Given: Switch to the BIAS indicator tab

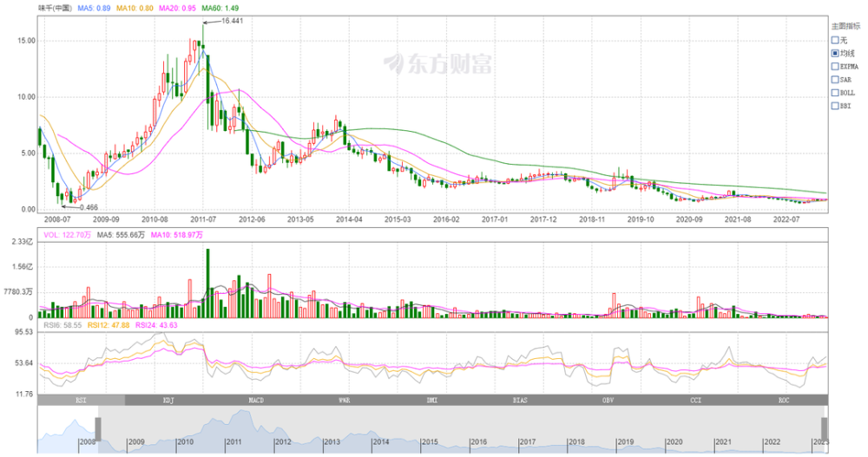Looking at the screenshot, I should [520, 400].
